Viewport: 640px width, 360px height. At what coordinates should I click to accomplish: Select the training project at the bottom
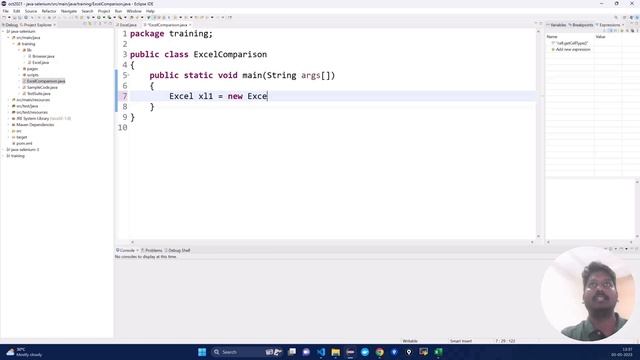click(x=18, y=156)
